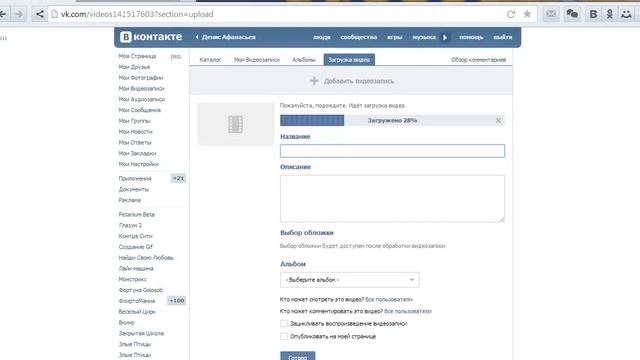Screen dimensions: 640x360
Task: Open Мои Закладки in sidebar
Action: pos(137,153)
